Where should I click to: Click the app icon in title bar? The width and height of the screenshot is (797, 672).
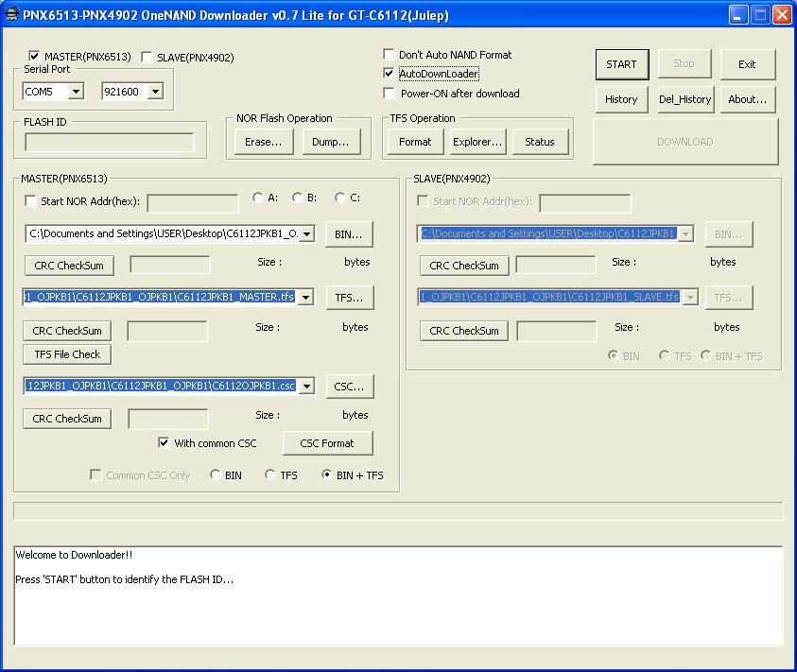point(11,15)
